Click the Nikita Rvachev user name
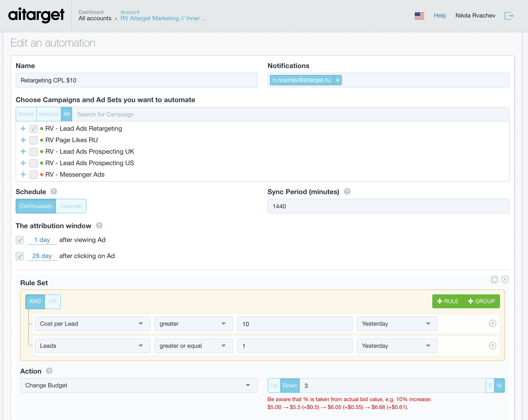Viewport: 528px width, 420px height. click(475, 15)
